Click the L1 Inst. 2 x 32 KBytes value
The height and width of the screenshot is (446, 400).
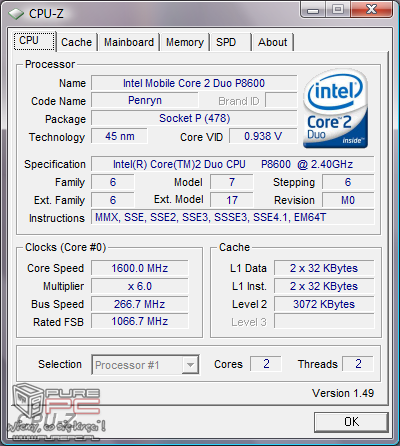[324, 286]
